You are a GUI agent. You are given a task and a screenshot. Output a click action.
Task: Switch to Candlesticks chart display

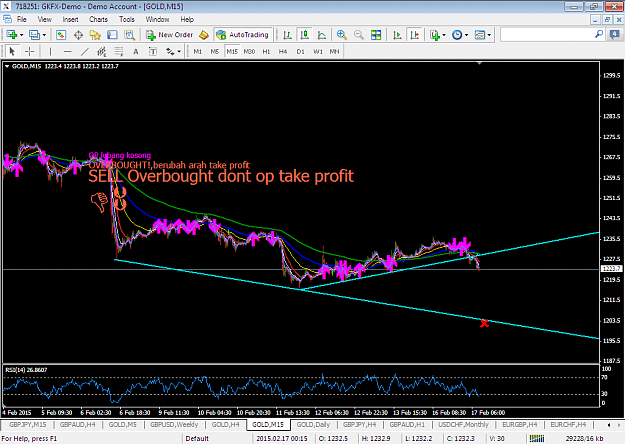[305, 35]
